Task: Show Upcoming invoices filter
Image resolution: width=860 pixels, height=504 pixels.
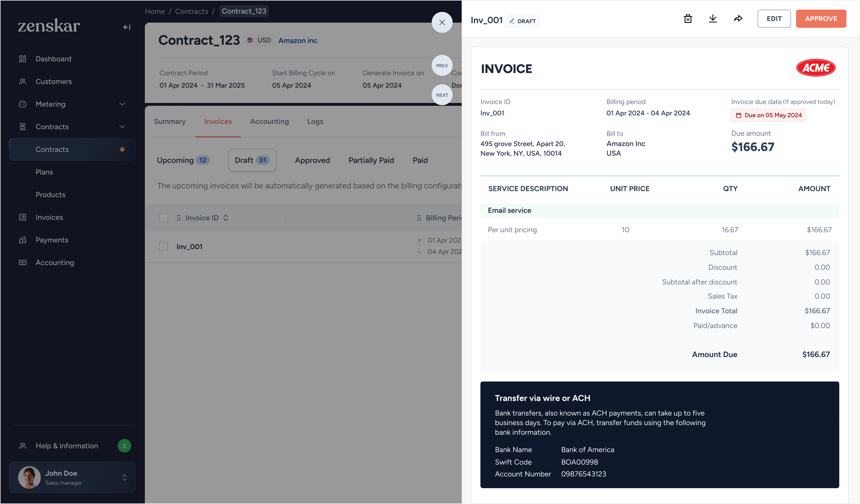Action: tap(183, 160)
